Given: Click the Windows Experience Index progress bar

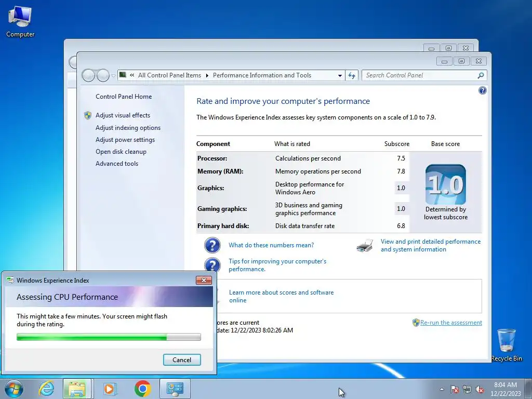Looking at the screenshot, I should 109,337.
